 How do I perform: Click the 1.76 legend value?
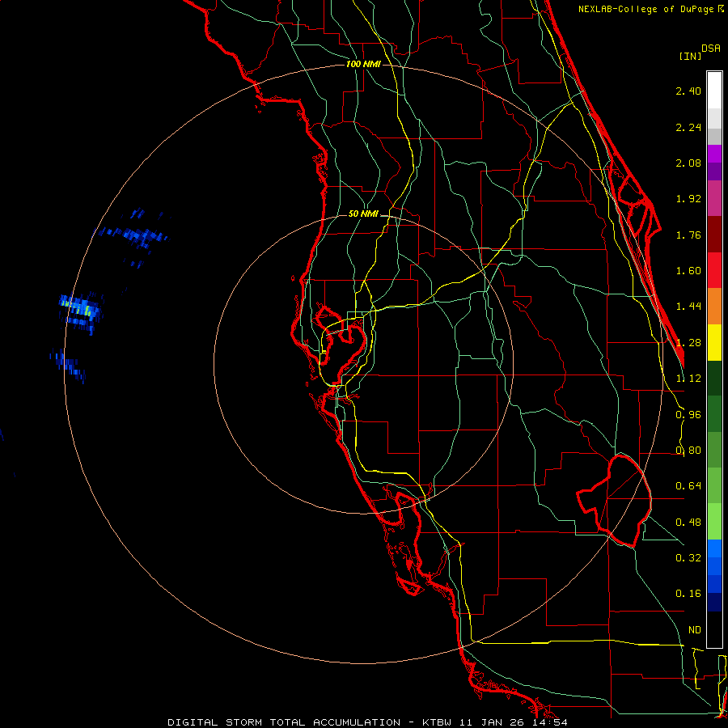[688, 235]
